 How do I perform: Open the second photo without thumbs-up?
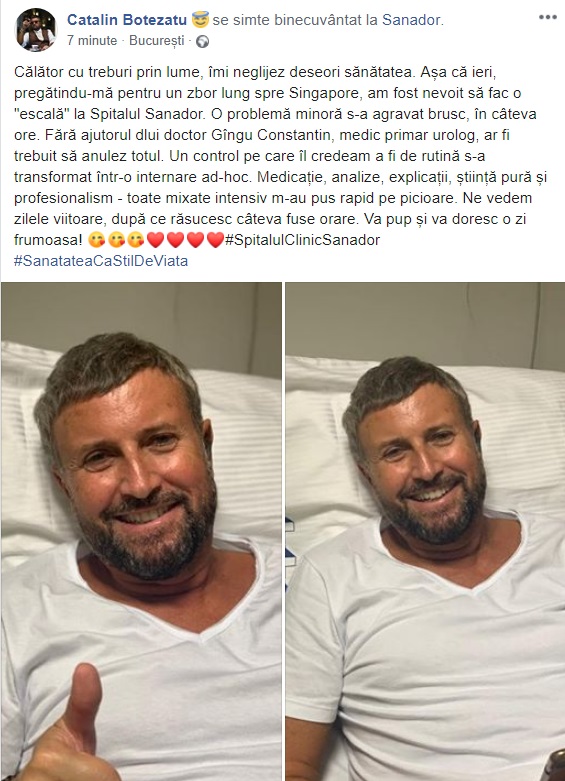click(425, 531)
